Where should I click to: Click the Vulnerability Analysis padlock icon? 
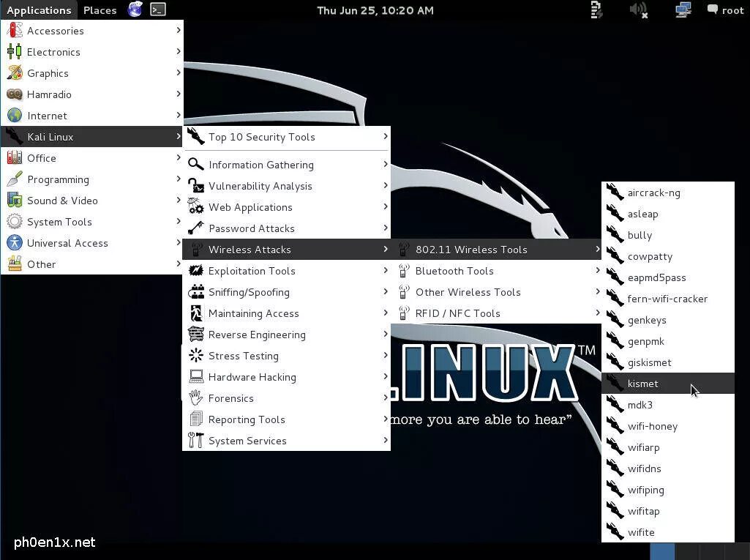click(x=195, y=186)
